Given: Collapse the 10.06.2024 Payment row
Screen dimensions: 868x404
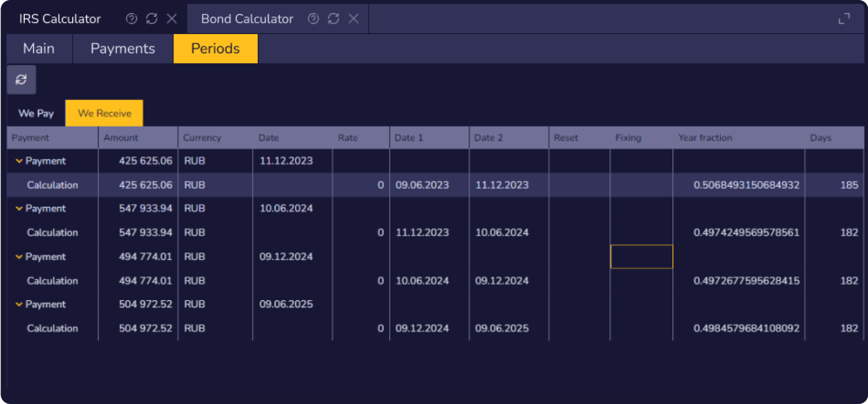Looking at the screenshot, I should tap(19, 208).
